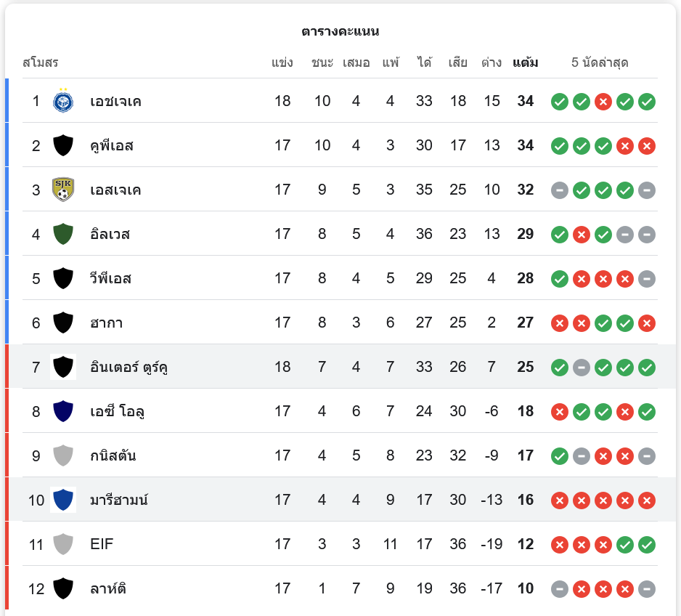Click the แข่ง matches played header
The image size is (681, 616).
(x=282, y=62)
